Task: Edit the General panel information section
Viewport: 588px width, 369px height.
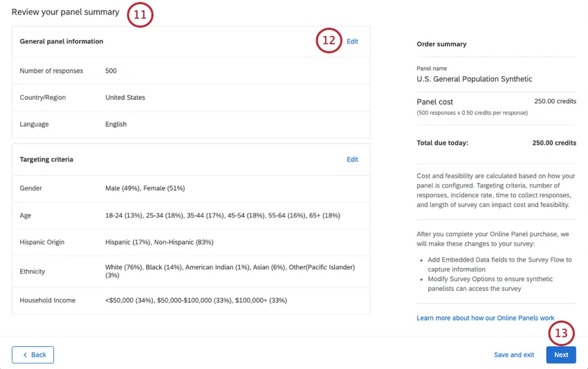Action: coord(352,42)
